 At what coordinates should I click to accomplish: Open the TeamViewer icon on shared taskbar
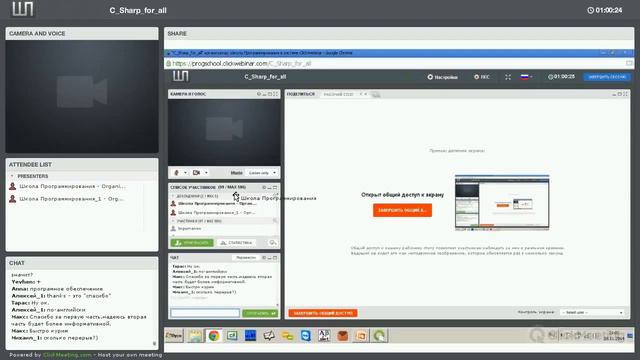305,336
